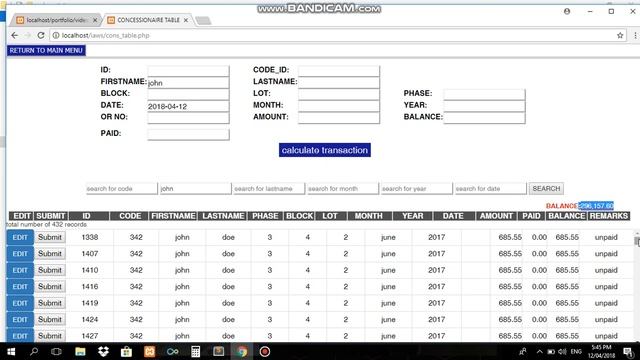
Task: Open the Bandicam recorder taskbar icon
Action: click(264, 351)
